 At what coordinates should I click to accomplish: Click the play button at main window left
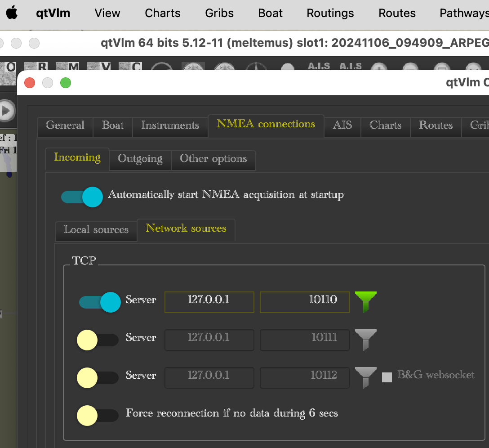[7, 111]
